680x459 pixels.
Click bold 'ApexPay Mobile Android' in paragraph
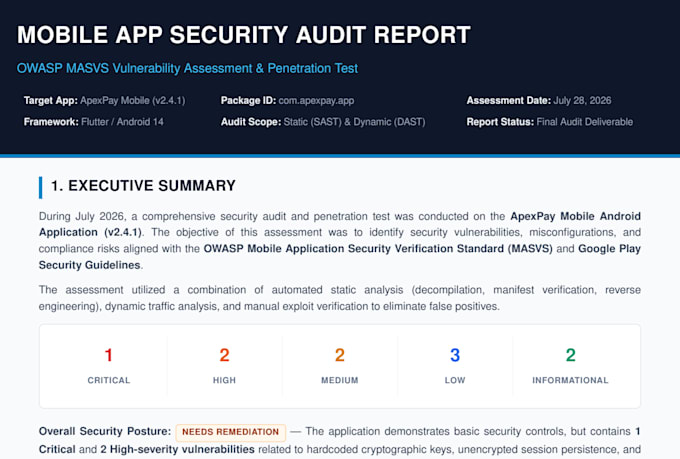coord(575,216)
